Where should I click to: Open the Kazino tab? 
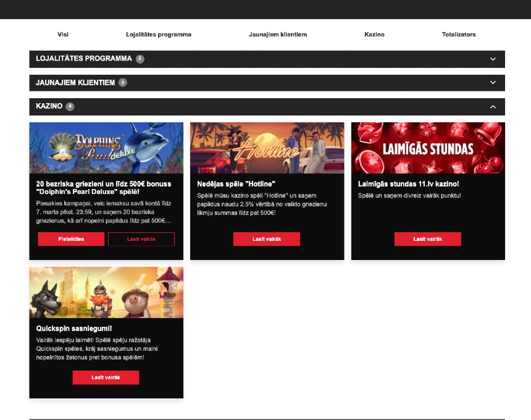click(x=374, y=35)
